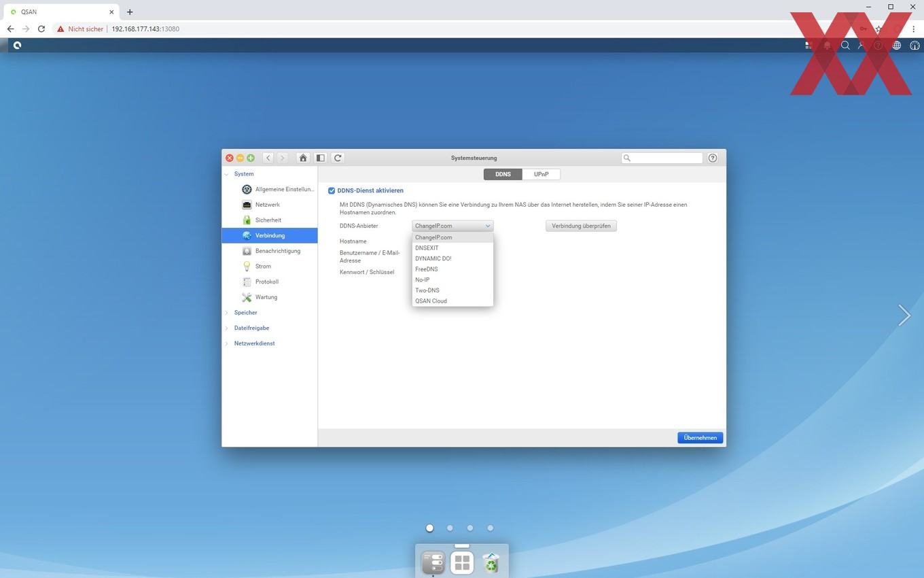Click the Sicherheit lock icon
This screenshot has height=578, width=924.
tap(247, 220)
